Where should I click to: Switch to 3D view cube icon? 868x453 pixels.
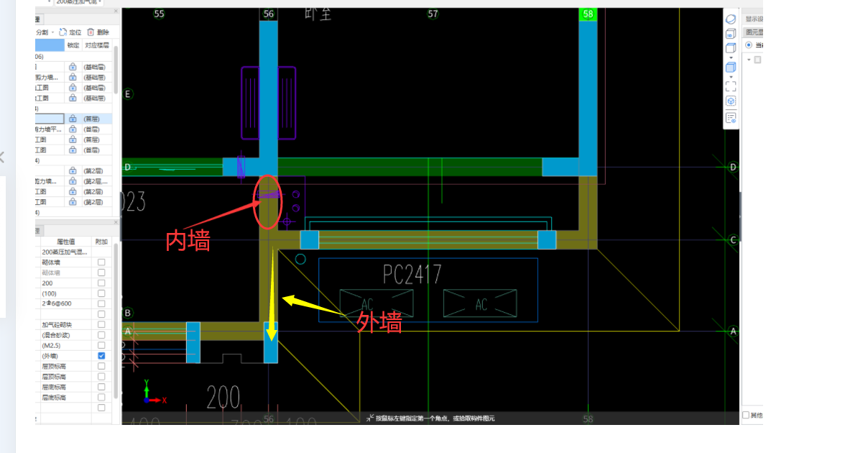click(x=731, y=33)
